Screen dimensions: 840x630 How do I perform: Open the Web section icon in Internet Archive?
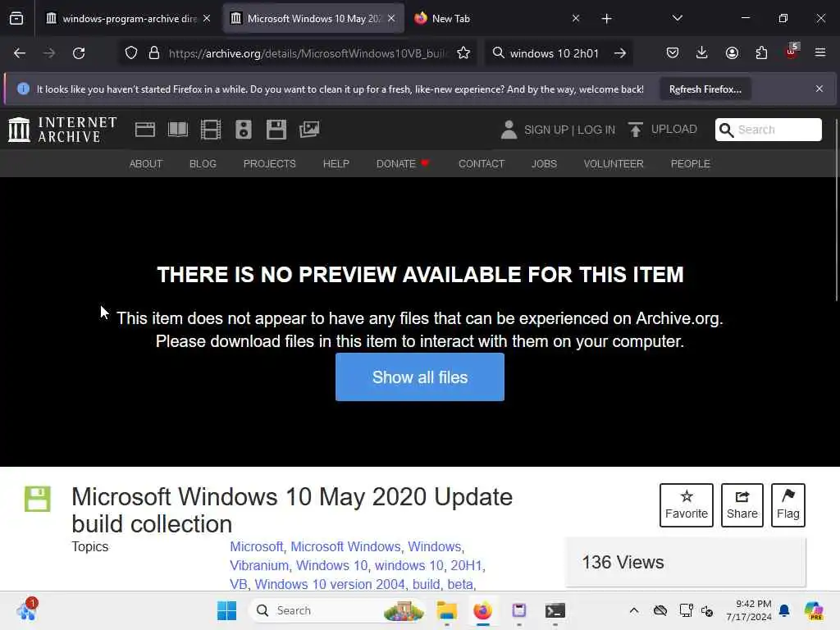click(144, 130)
